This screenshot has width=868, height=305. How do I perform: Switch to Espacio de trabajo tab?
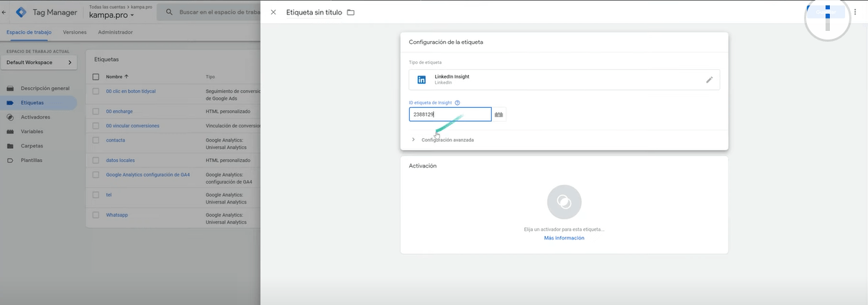point(29,32)
